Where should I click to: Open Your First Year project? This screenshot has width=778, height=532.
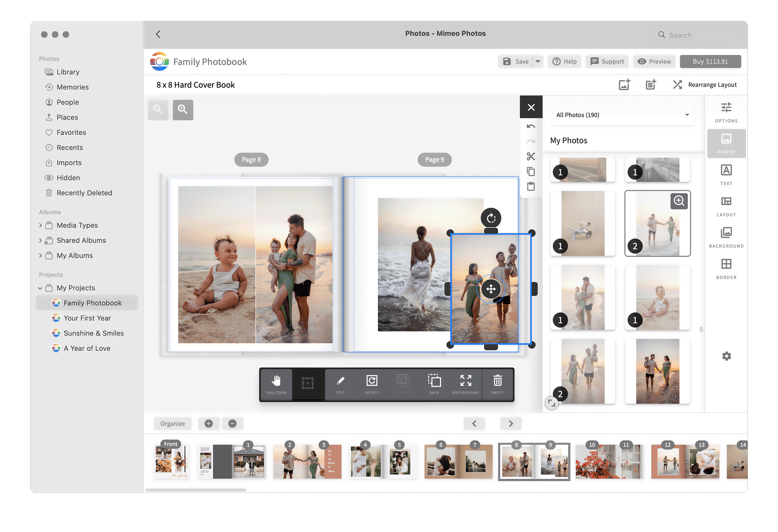tap(87, 318)
